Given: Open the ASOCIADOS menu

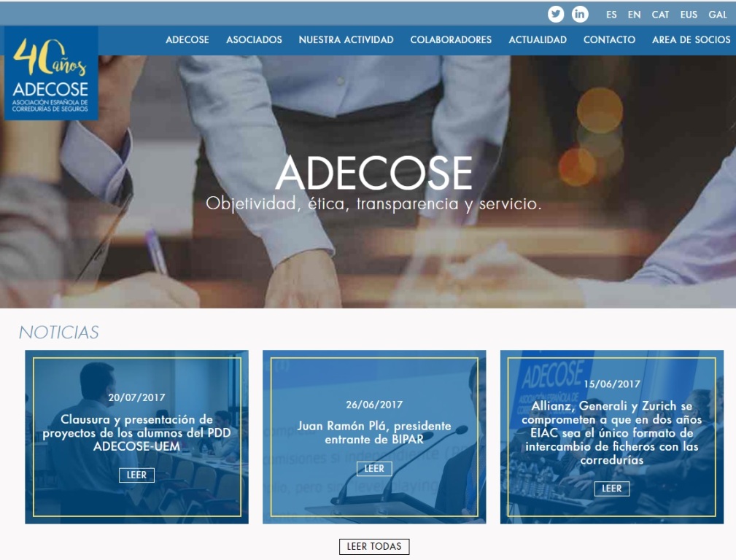Looking at the screenshot, I should pos(254,40).
